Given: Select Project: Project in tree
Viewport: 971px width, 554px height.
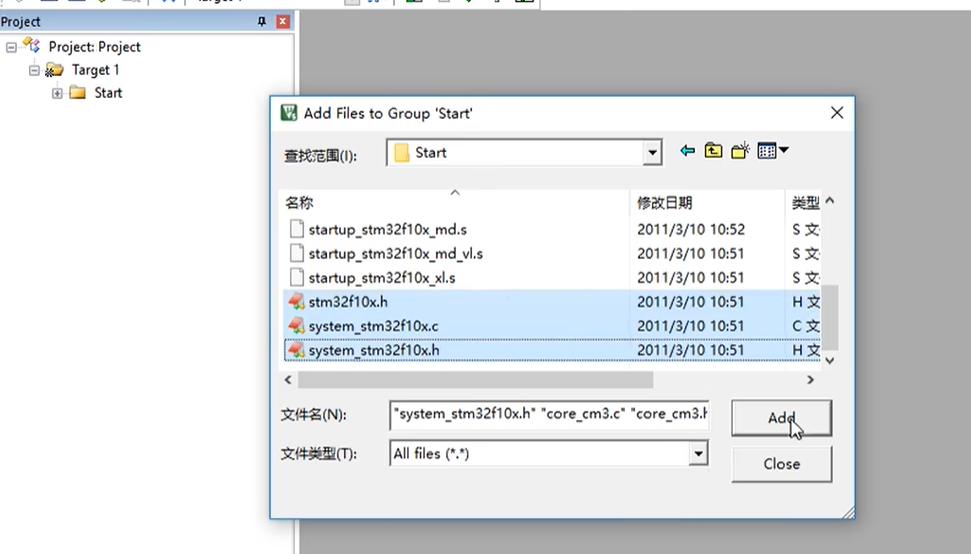Looking at the screenshot, I should 94,47.
